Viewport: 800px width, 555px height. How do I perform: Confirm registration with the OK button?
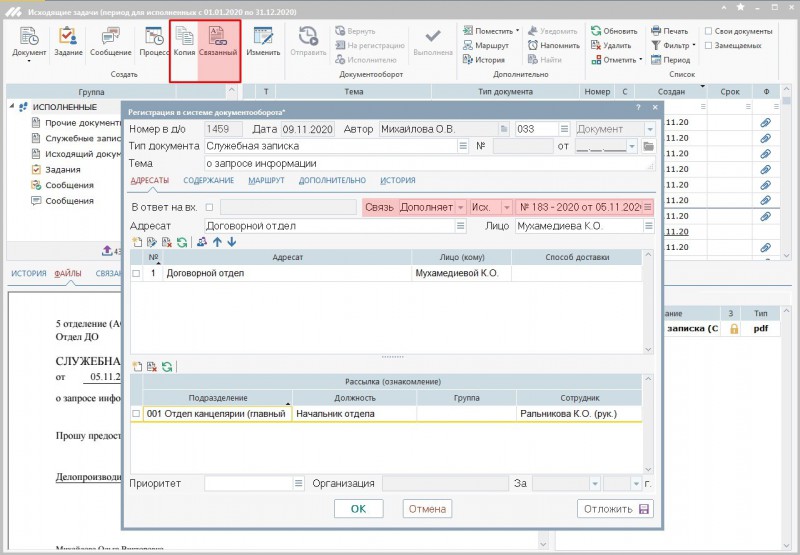[358, 509]
